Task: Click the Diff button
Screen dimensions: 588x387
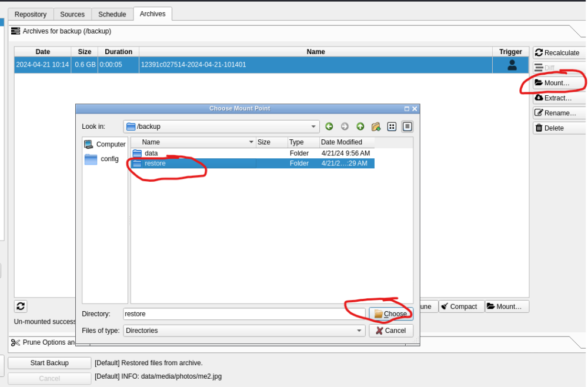Action: [x=559, y=68]
